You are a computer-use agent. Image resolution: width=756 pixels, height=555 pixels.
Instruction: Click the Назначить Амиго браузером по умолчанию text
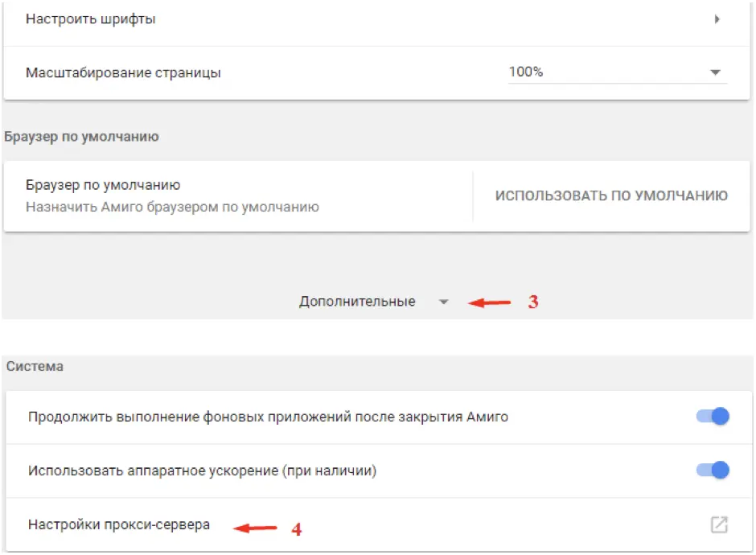[172, 207]
